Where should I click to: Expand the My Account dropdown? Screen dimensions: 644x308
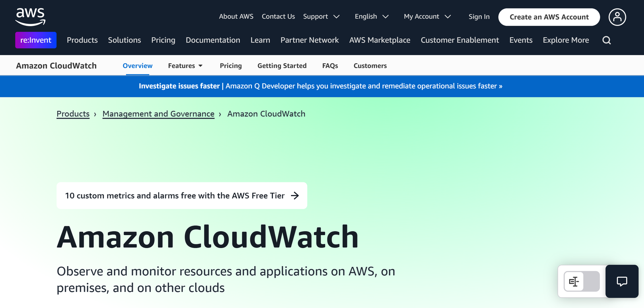tap(427, 17)
